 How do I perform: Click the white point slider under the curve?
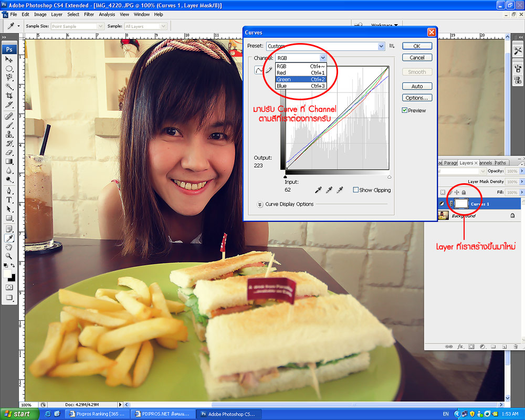pos(389,177)
